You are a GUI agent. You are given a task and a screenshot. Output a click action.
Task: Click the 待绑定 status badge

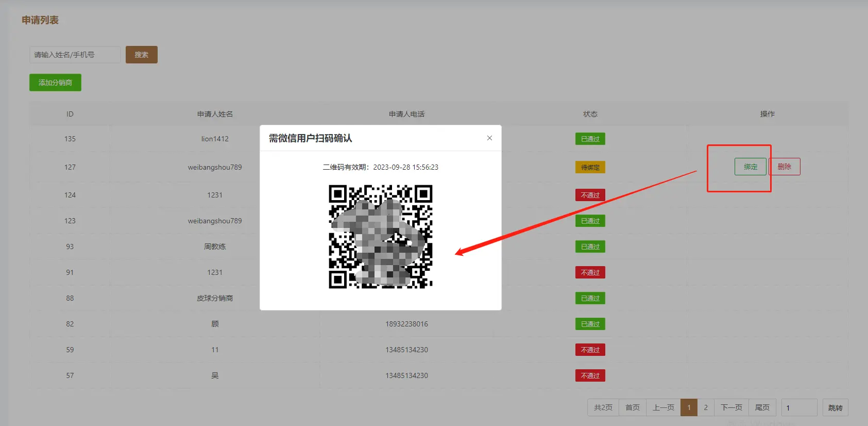pyautogui.click(x=590, y=167)
